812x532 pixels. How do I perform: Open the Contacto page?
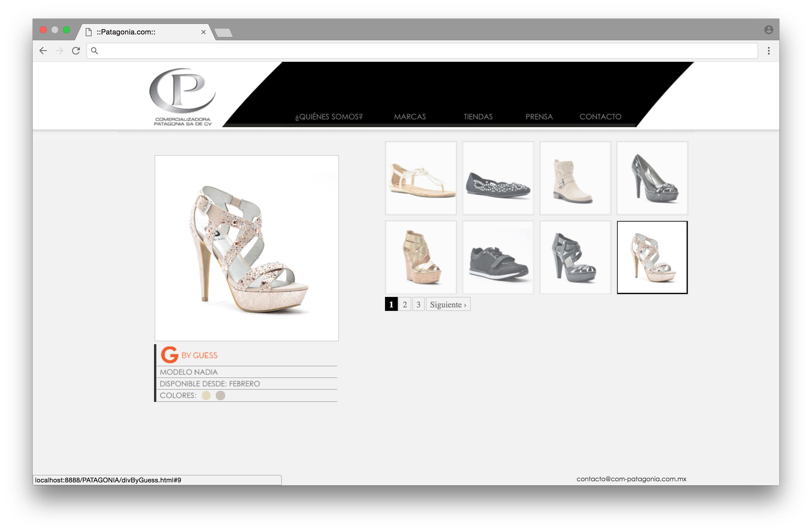pos(600,117)
